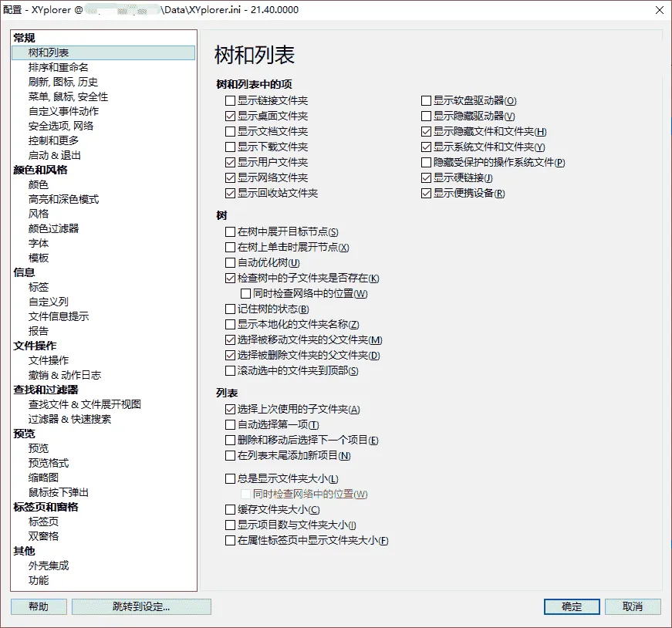
Task: Open 鼠标按下弹出 settings
Action: pos(59,492)
